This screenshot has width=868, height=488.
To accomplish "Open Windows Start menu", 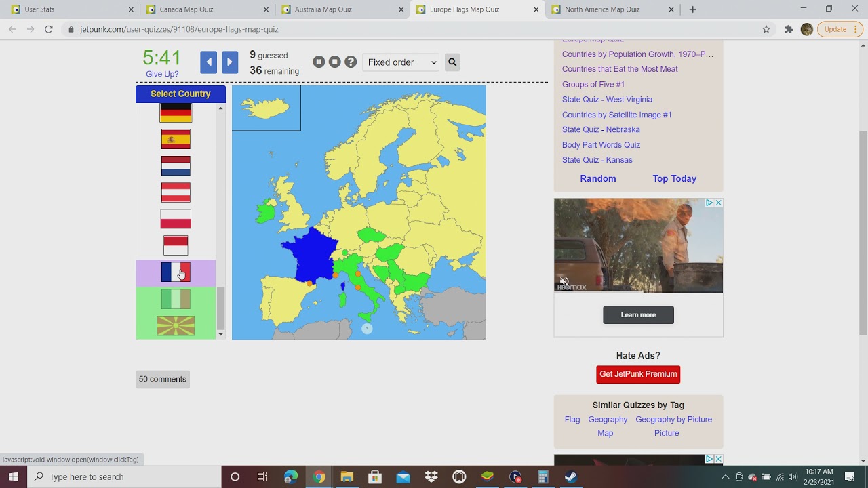I will point(14,476).
